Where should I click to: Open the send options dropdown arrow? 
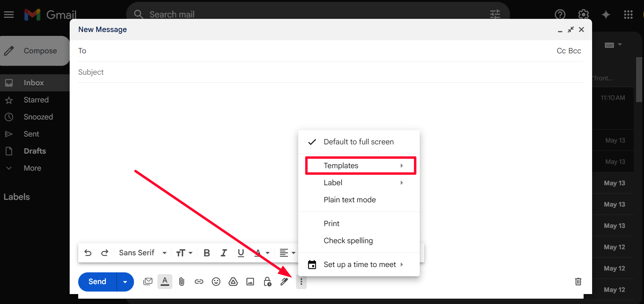tap(125, 282)
